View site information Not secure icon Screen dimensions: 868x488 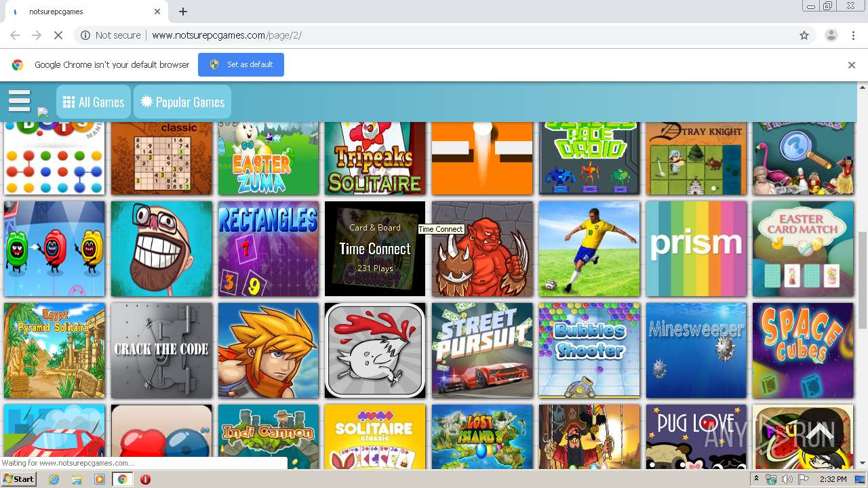85,35
